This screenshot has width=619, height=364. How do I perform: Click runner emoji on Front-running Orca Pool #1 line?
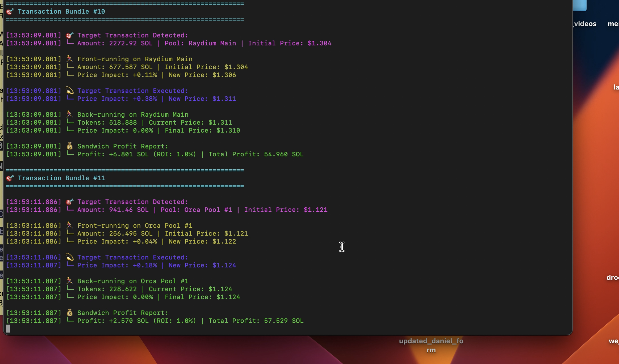point(70,225)
